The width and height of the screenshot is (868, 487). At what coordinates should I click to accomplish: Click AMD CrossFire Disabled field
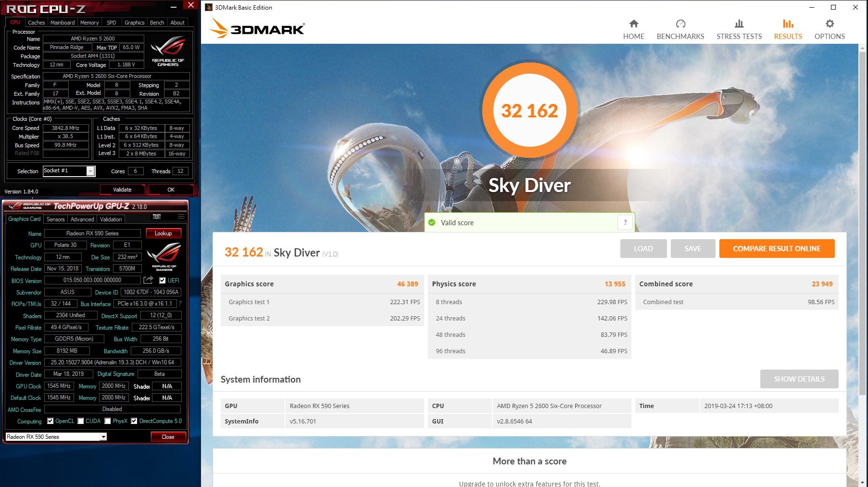tap(112, 409)
